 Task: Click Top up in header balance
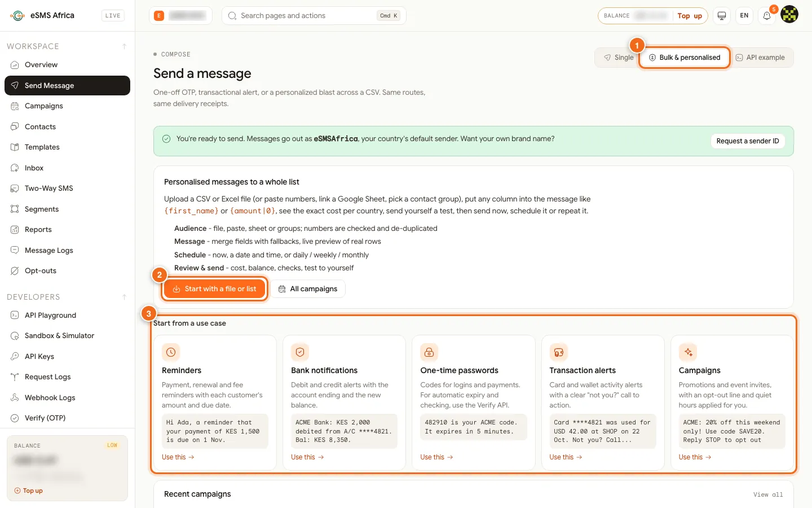pos(690,16)
